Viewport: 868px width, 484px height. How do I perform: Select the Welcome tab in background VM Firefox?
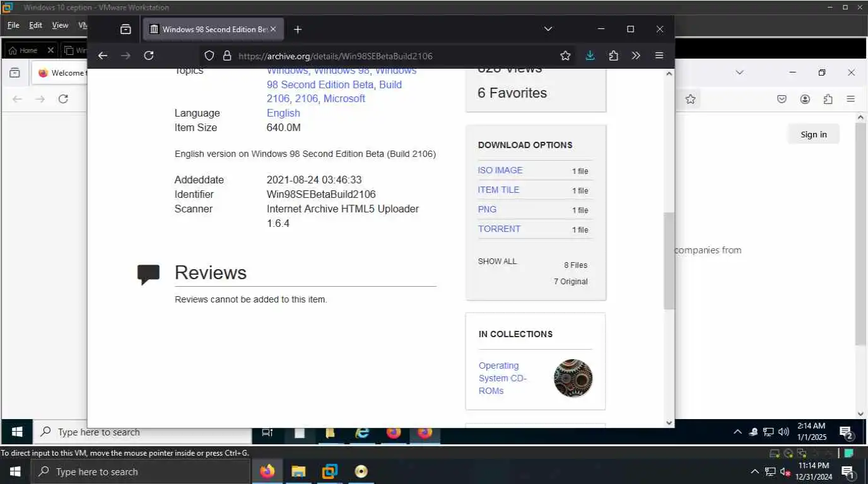point(61,73)
